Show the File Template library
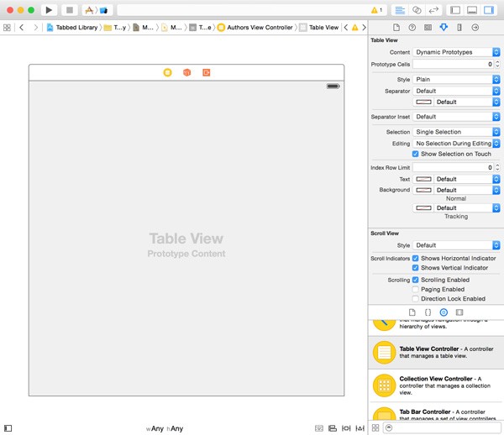 pos(412,312)
